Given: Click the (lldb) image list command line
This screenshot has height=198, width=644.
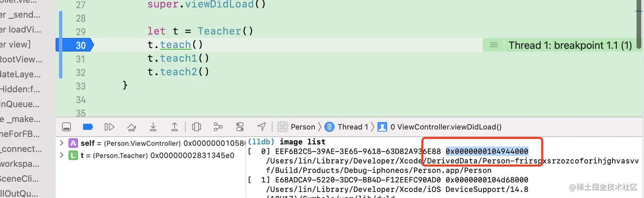Looking at the screenshot, I should pyautogui.click(x=287, y=142).
